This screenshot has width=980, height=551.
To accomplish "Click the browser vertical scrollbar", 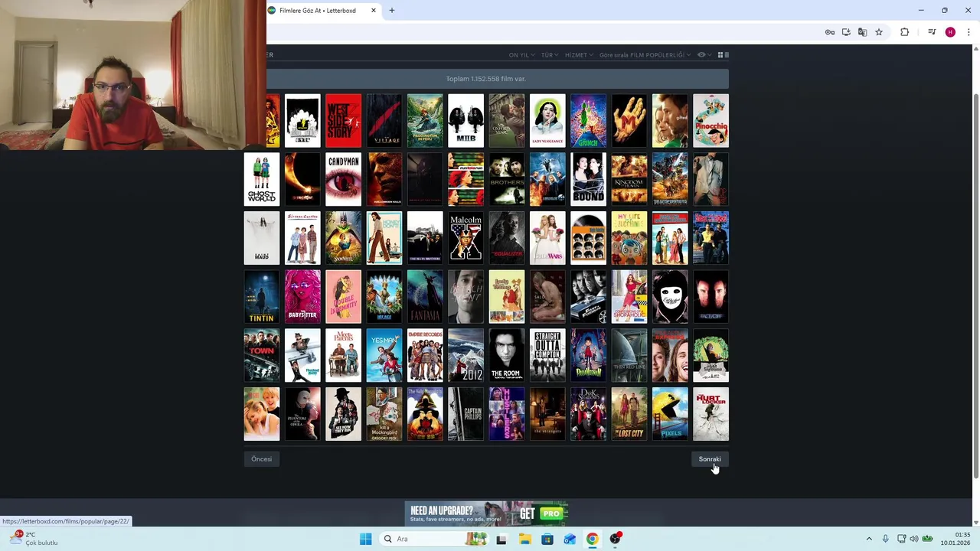I will tap(975, 287).
